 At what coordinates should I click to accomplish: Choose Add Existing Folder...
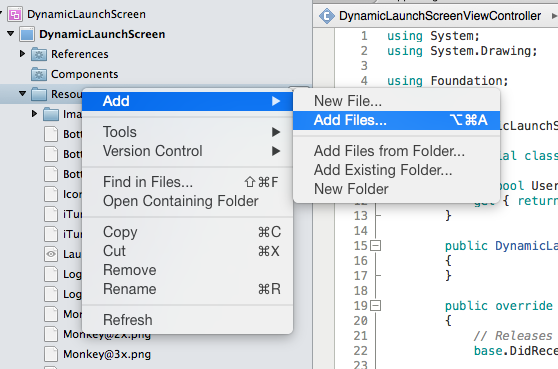[x=396, y=170]
